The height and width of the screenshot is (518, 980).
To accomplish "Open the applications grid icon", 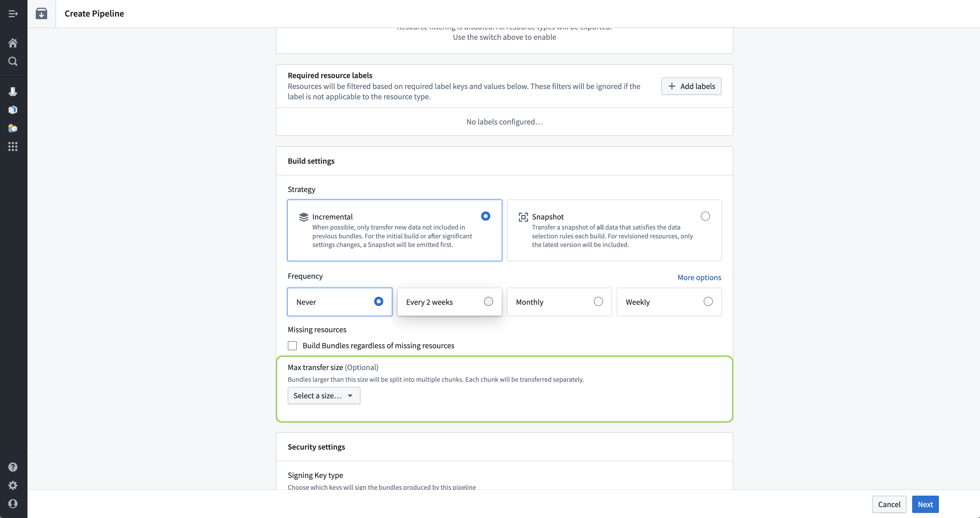I will pos(13,147).
